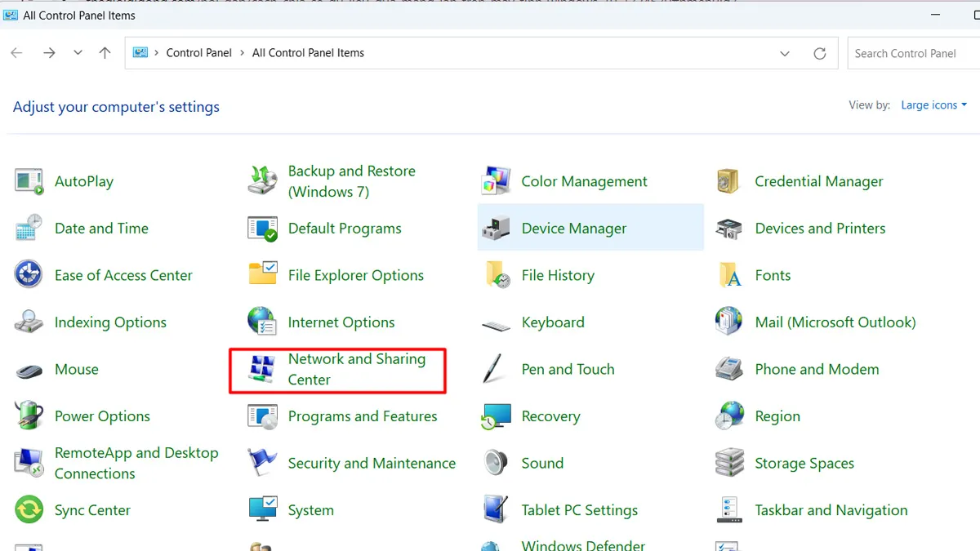Open the recent pages chevron next to Forward
The width and height of the screenshot is (980, 551).
click(78, 52)
